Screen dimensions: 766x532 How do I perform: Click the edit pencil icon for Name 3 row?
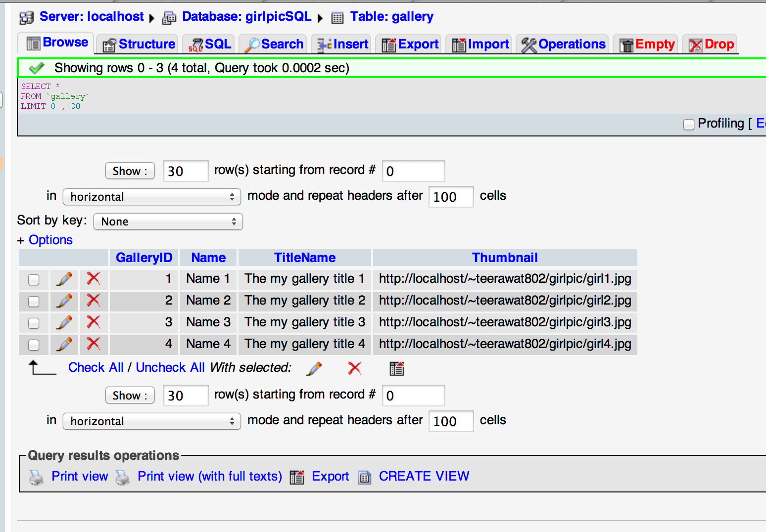pyautogui.click(x=64, y=322)
